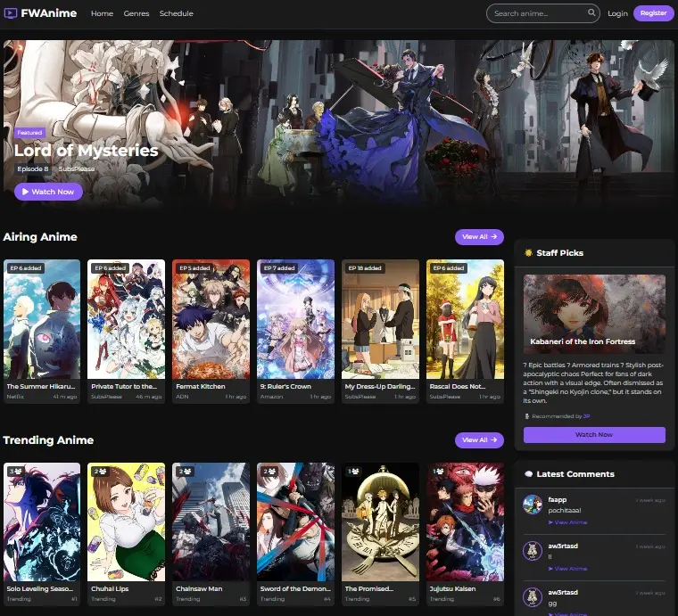
Task: Click Jujutsu Kaisen title text
Action: point(452,588)
